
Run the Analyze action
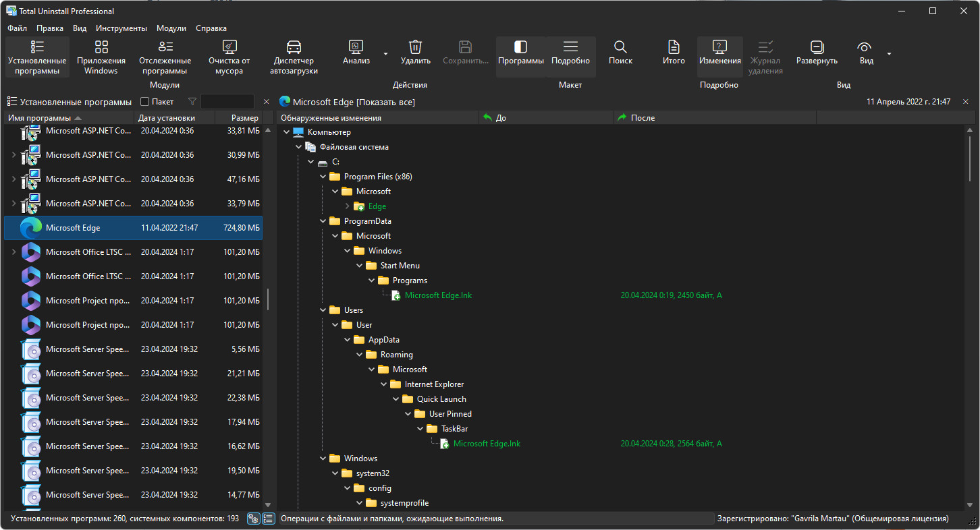(356, 53)
